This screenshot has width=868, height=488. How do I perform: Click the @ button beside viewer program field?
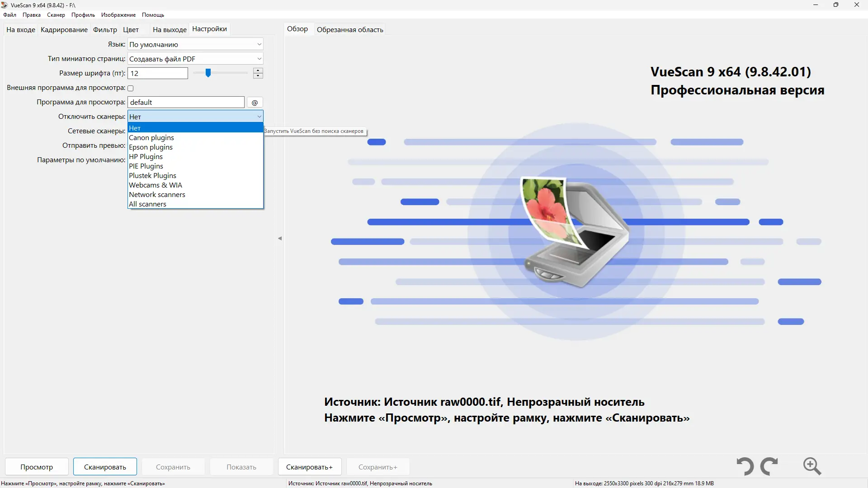click(x=255, y=102)
